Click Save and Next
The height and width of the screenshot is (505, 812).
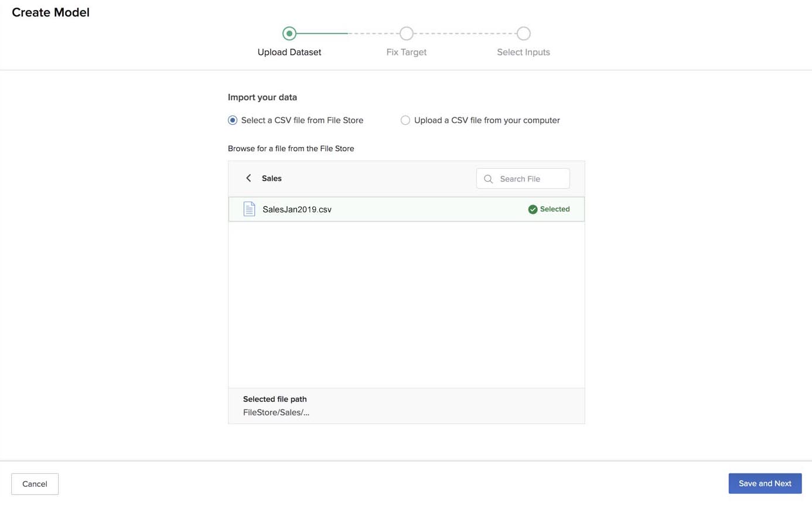[765, 483]
